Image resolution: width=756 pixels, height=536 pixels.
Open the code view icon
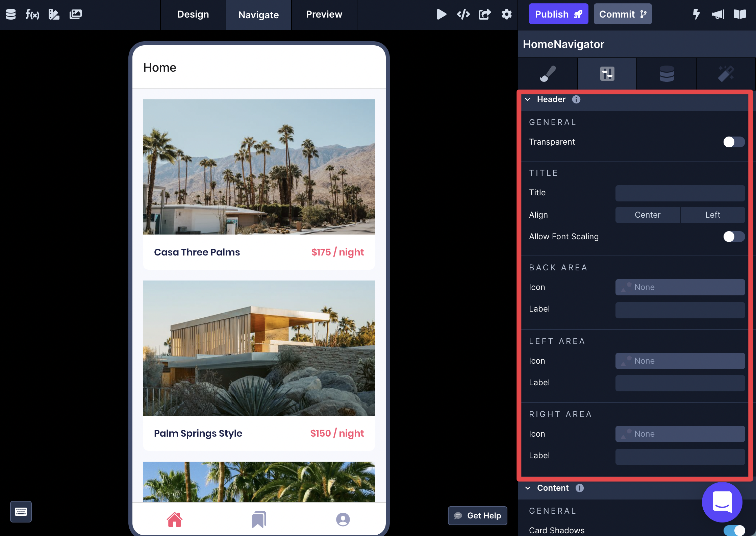[x=463, y=14]
